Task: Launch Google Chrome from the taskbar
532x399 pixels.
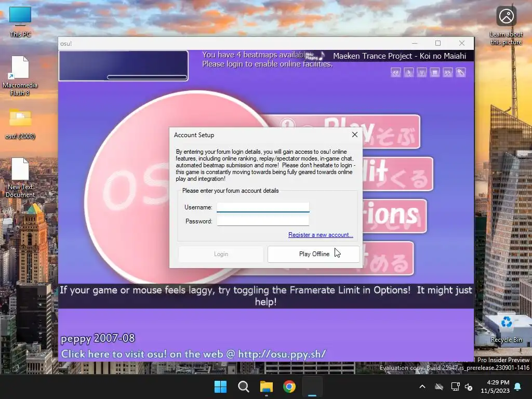Action: tap(289, 387)
